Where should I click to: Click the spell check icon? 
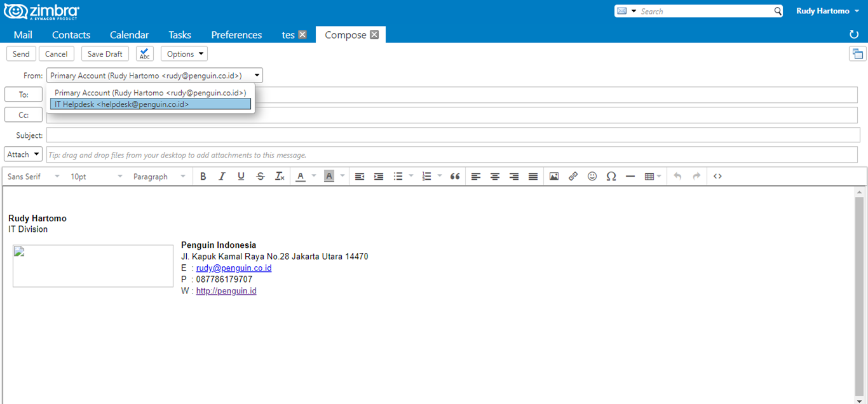click(x=145, y=54)
